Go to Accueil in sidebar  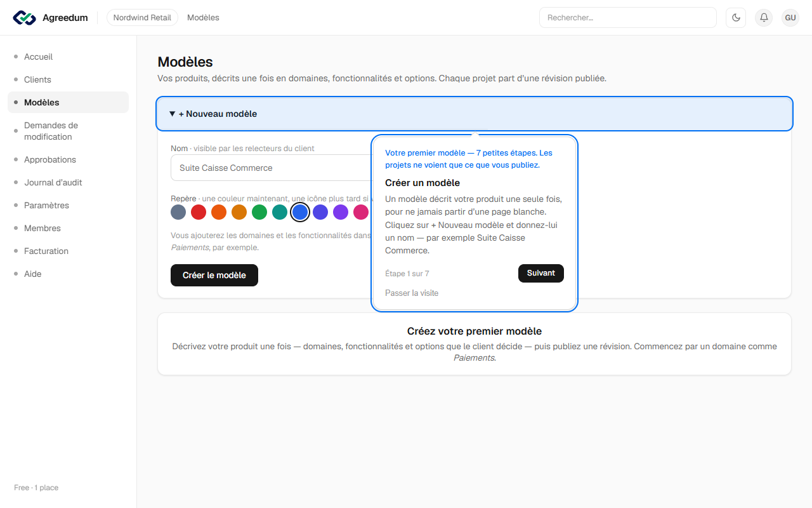click(x=68, y=57)
